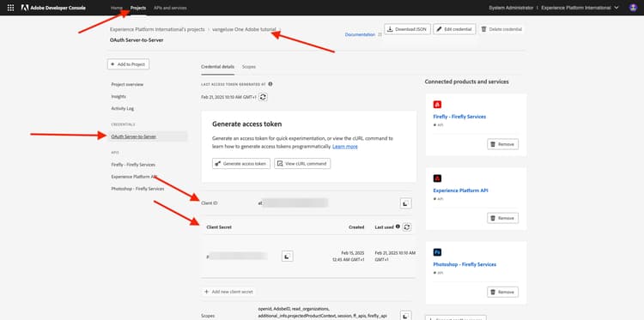Viewport: 644px width, 320px height.
Task: Go to APIs and services
Action: coord(170,8)
